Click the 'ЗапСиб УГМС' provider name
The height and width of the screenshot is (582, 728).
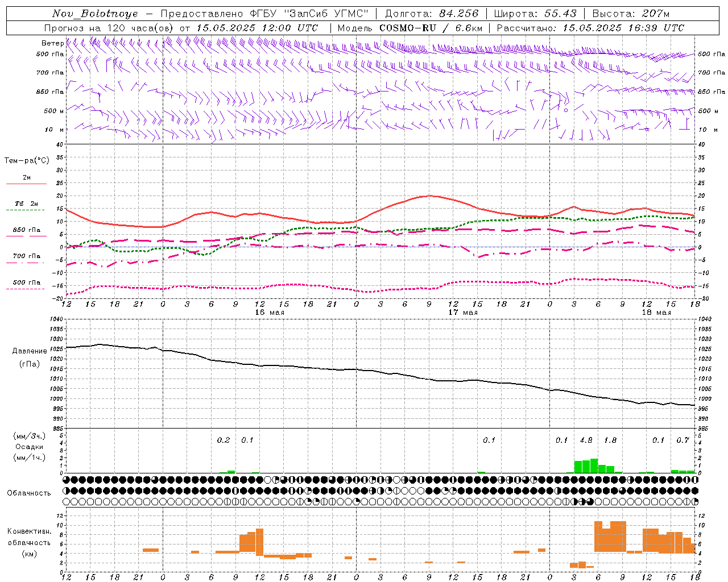click(326, 14)
